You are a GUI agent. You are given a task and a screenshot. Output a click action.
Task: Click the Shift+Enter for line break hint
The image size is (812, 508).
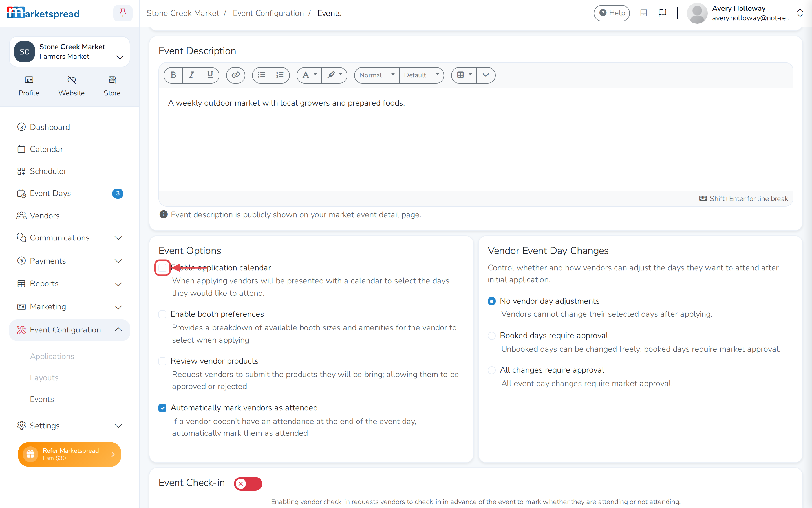click(743, 199)
